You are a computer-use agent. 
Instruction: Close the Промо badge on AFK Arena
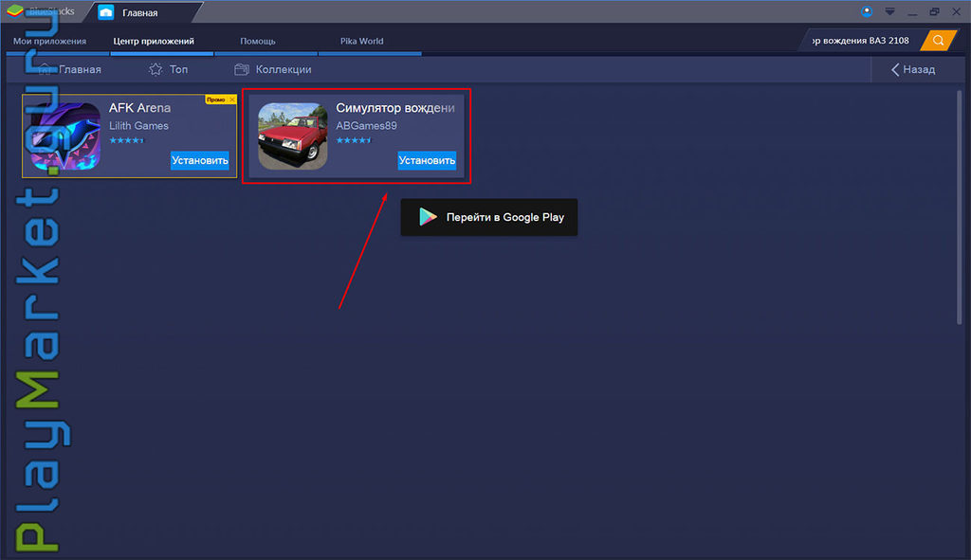(232, 99)
